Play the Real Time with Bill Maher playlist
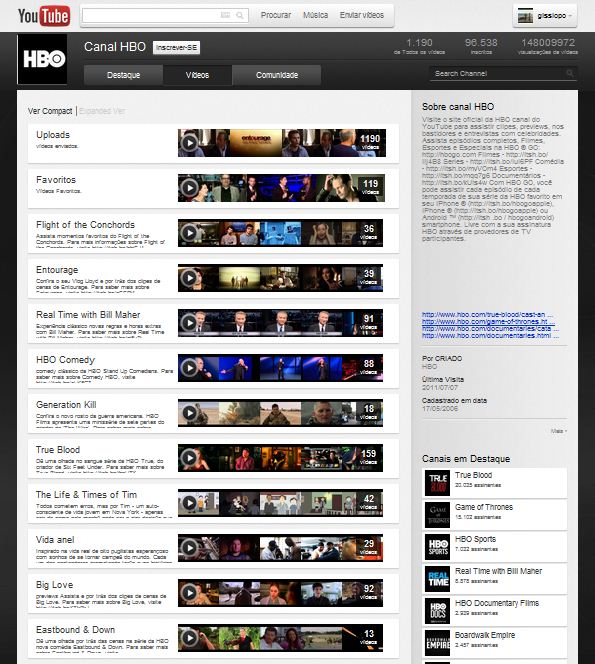The height and width of the screenshot is (664, 595). tap(189, 323)
